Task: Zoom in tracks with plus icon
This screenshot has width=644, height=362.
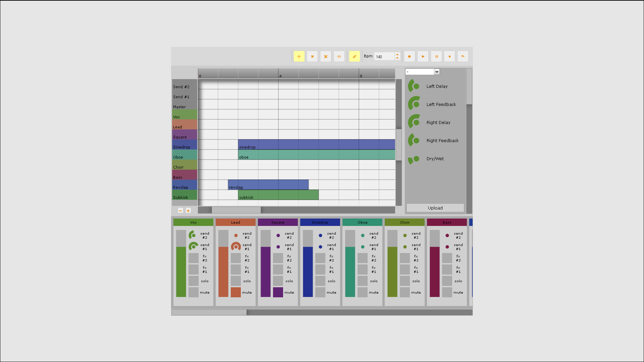Action: tap(188, 210)
